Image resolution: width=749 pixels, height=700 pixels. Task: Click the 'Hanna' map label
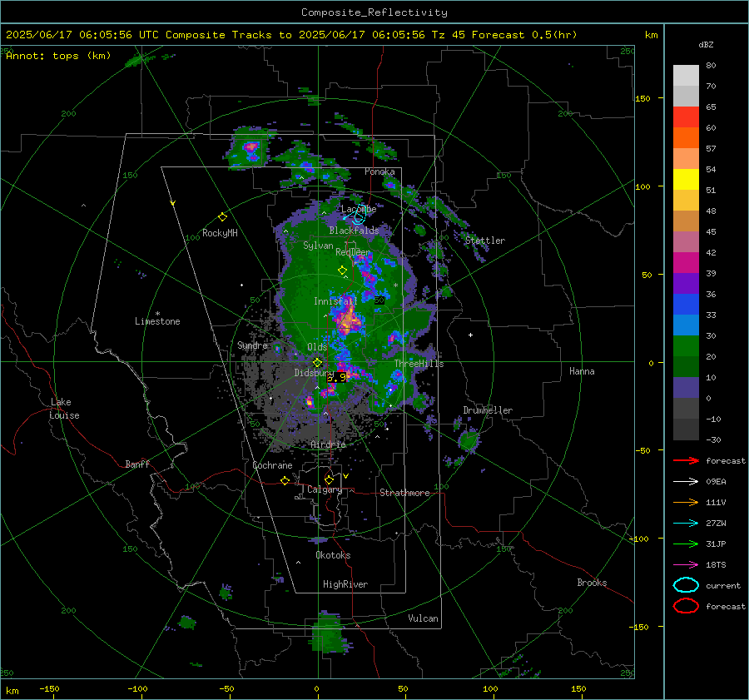(582, 371)
